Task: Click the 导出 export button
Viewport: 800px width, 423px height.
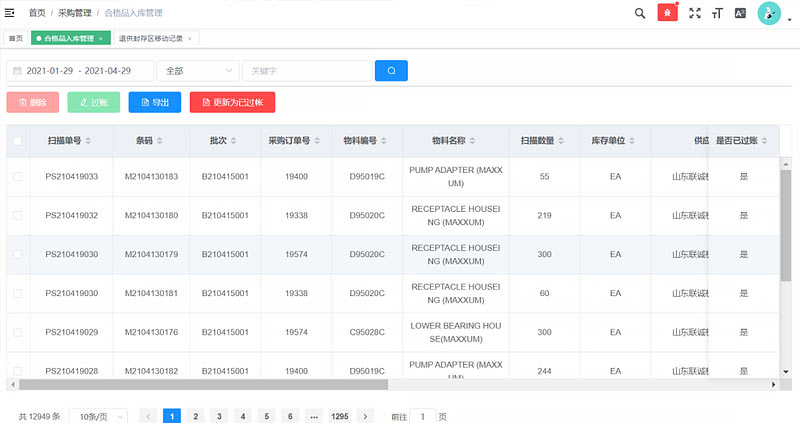Action: click(154, 102)
